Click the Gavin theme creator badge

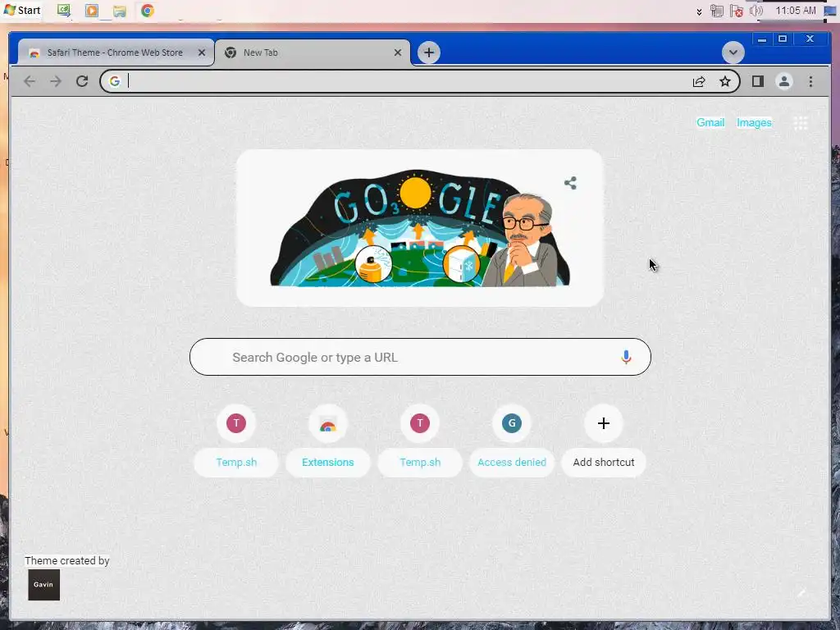(44, 584)
